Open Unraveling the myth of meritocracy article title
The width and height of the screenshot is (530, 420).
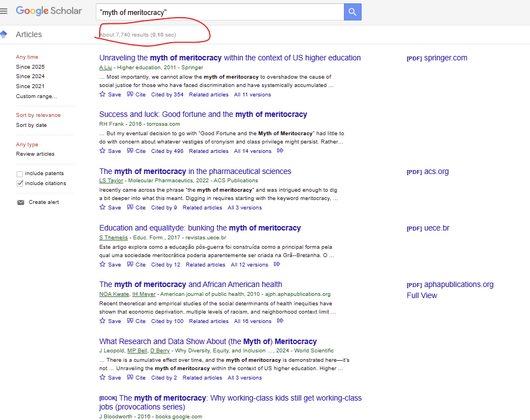230,58
